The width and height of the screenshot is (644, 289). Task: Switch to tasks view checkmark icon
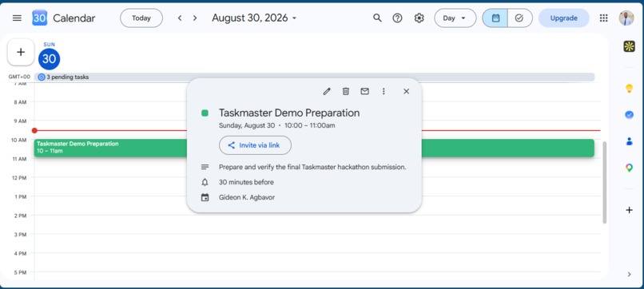(x=519, y=18)
